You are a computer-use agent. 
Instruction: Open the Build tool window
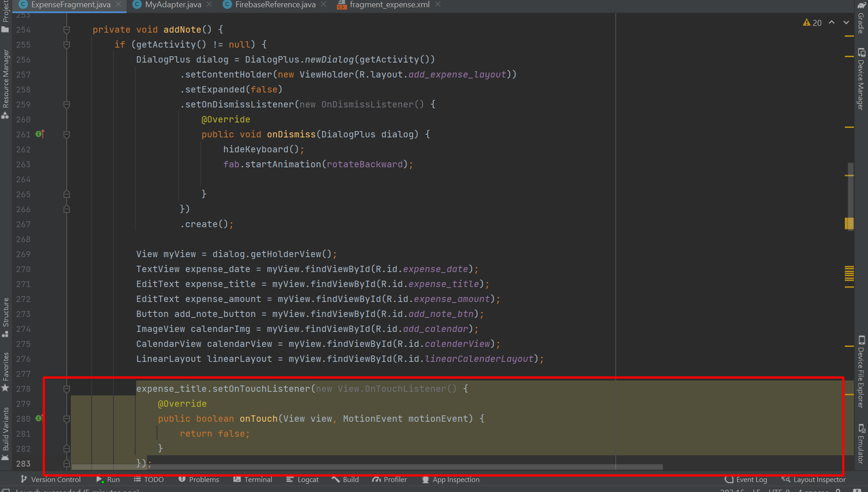[345, 479]
